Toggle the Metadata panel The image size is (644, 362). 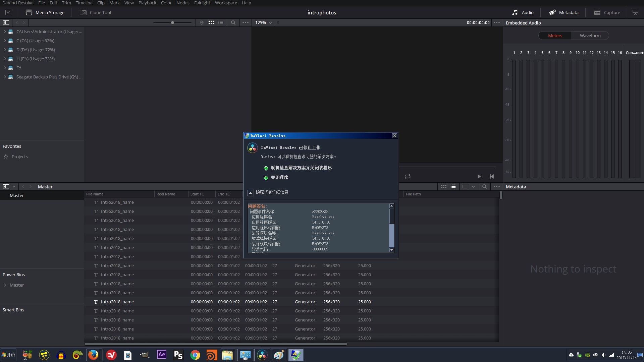tap(563, 12)
